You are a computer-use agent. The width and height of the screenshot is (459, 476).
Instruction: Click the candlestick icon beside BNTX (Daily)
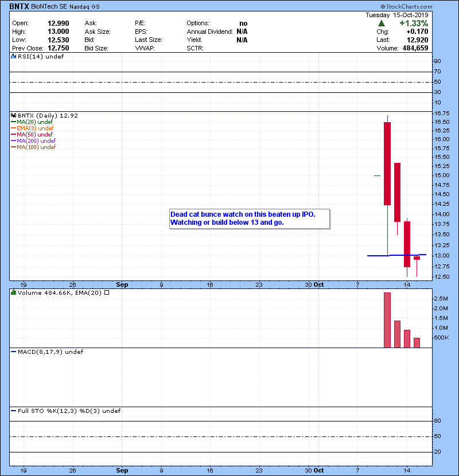tap(13, 115)
